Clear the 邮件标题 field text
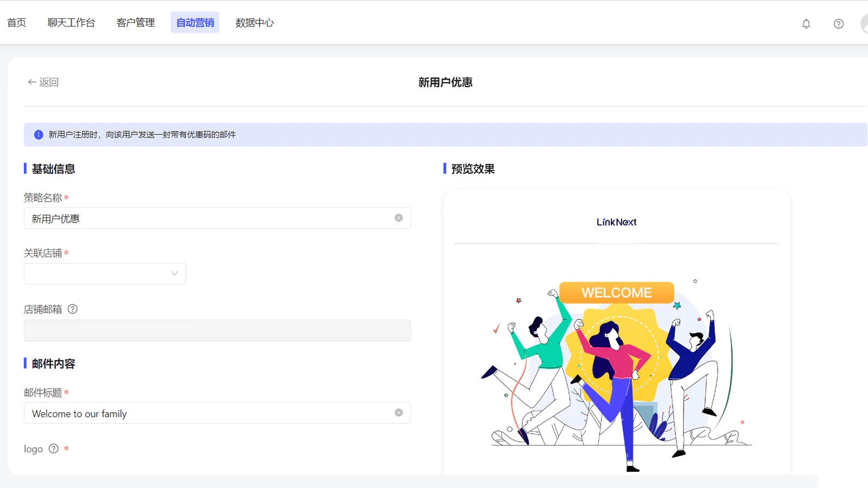 (399, 413)
